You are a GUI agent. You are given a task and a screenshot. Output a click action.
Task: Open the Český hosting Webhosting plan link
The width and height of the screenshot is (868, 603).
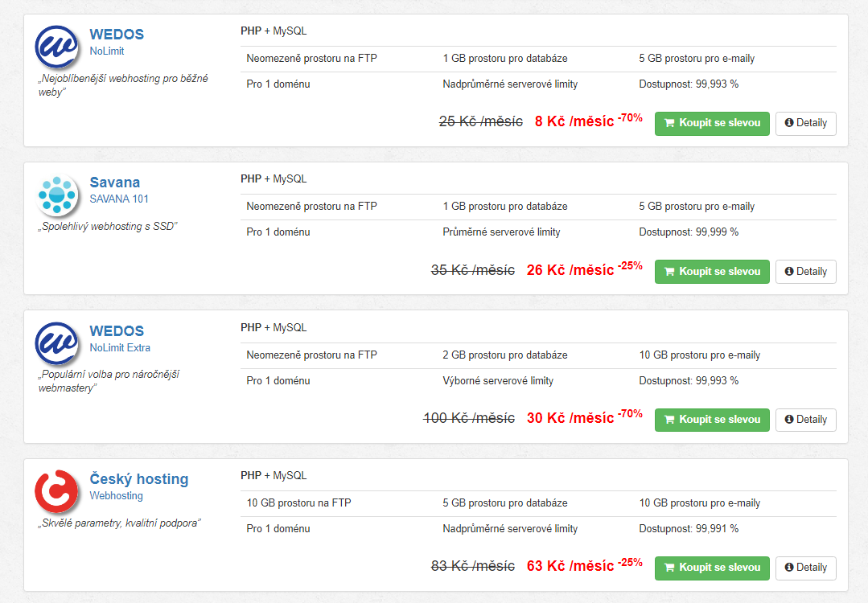click(x=116, y=495)
